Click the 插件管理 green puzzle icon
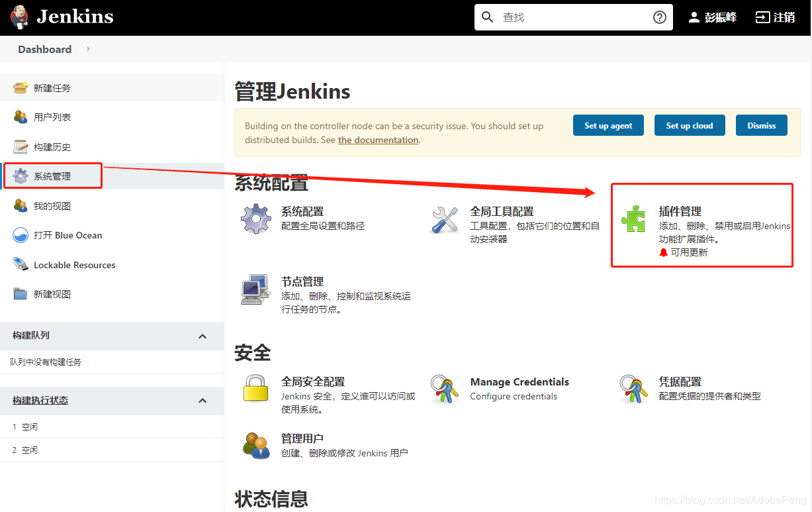The image size is (812, 512). tap(634, 219)
